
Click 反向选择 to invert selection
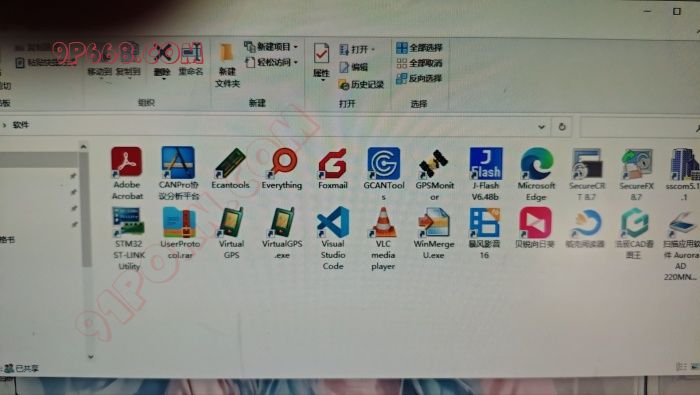point(419,79)
